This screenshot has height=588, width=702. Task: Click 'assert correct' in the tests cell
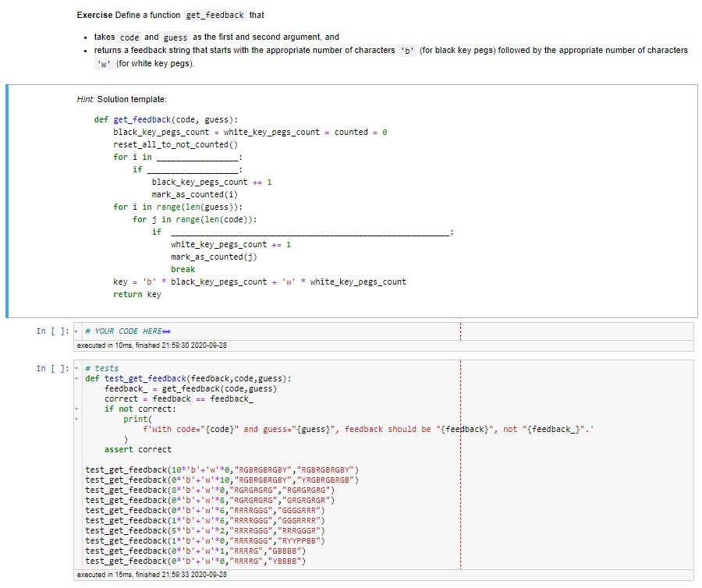[x=138, y=450]
